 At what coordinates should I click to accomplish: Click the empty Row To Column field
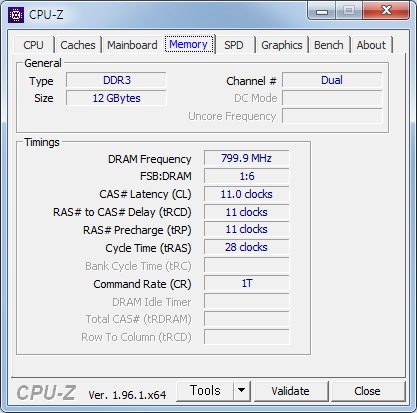click(247, 337)
